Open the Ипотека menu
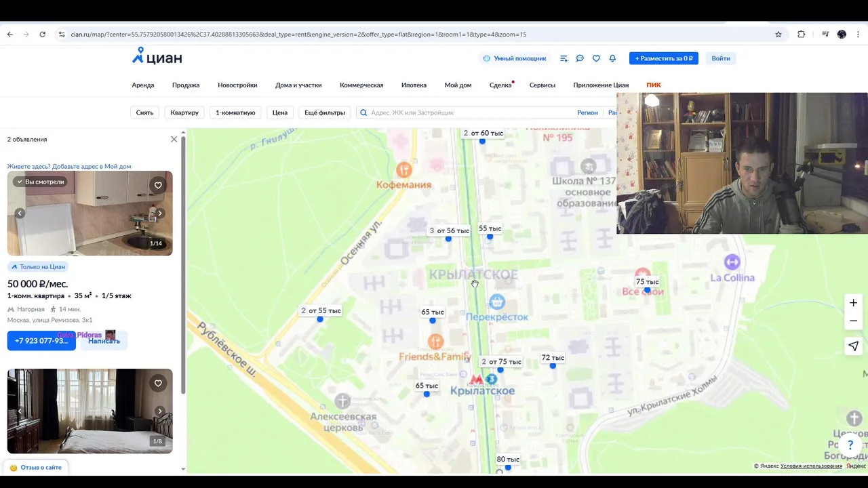The image size is (868, 488). [x=414, y=85]
